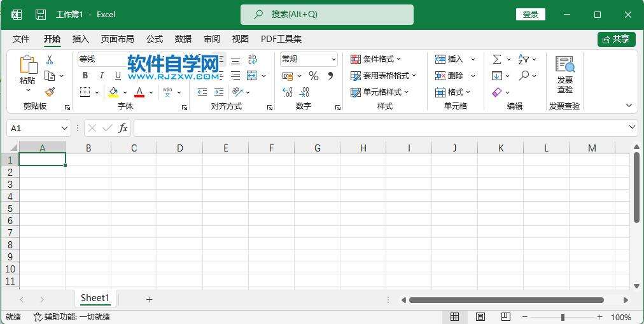Image resolution: width=644 pixels, height=324 pixels.
Task: Click the Insert Function fx icon
Action: pyautogui.click(x=123, y=128)
